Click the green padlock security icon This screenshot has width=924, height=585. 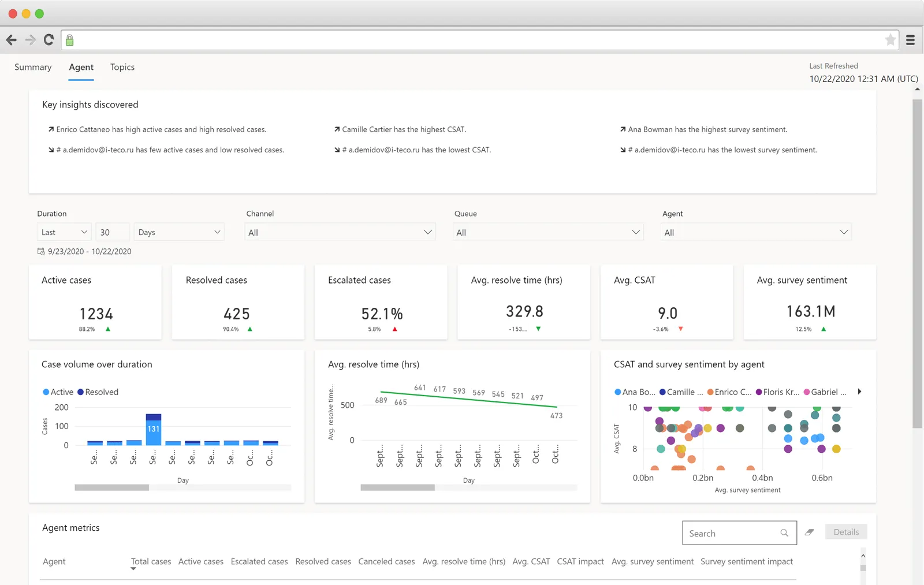click(x=70, y=40)
